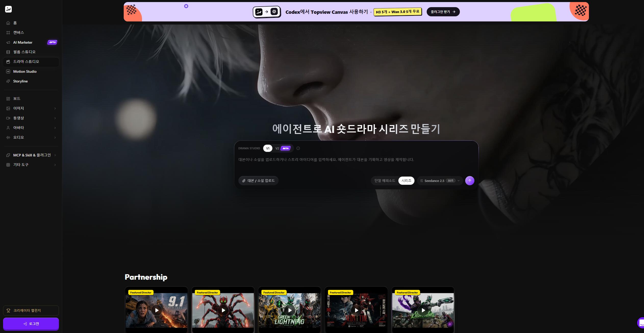Open the 홈 home page

(x=31, y=23)
